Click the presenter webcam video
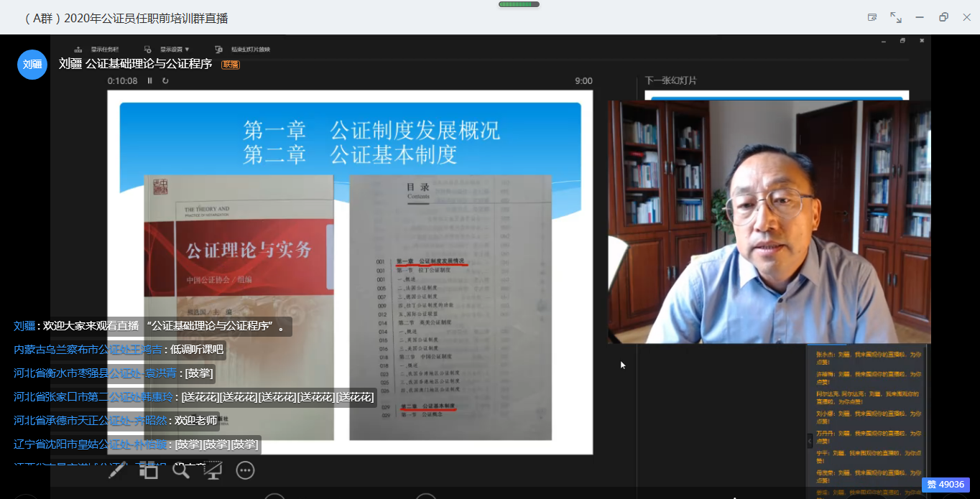The height and width of the screenshot is (499, 980). coord(769,221)
